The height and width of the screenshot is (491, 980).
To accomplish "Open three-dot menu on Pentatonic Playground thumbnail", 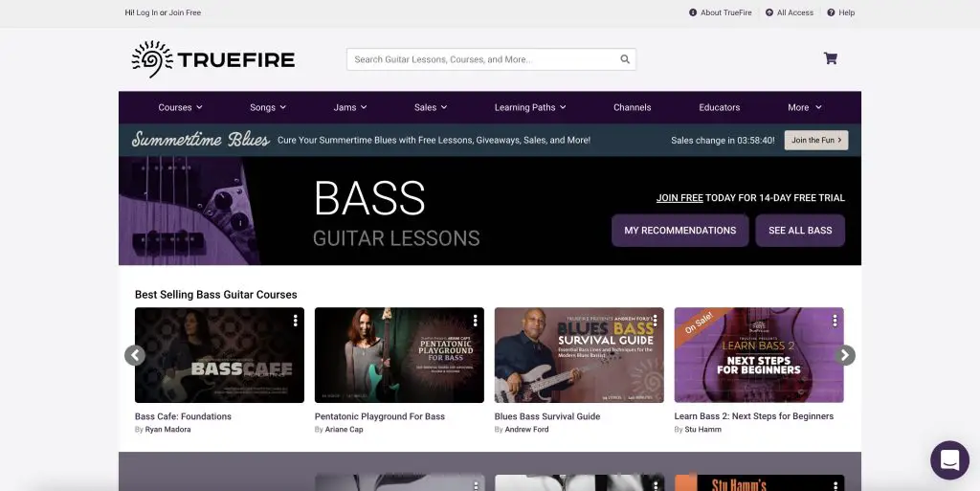I will pyautogui.click(x=475, y=321).
